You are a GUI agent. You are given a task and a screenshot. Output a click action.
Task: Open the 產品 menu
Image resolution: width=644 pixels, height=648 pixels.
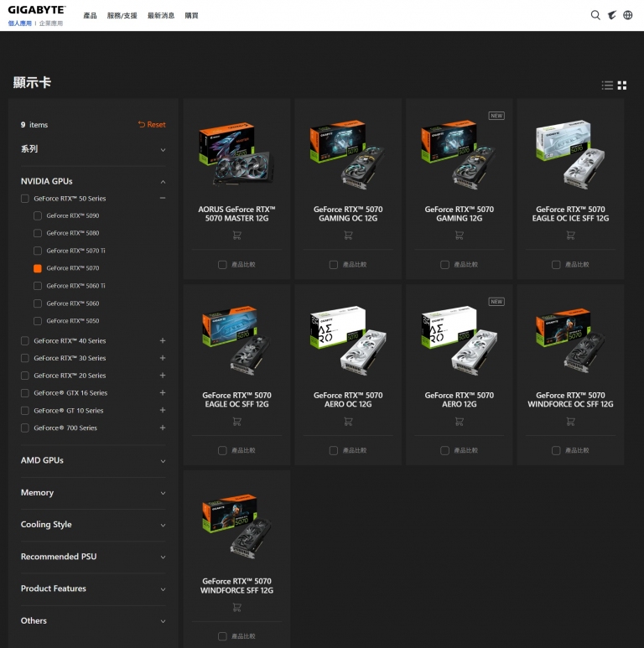(x=90, y=16)
